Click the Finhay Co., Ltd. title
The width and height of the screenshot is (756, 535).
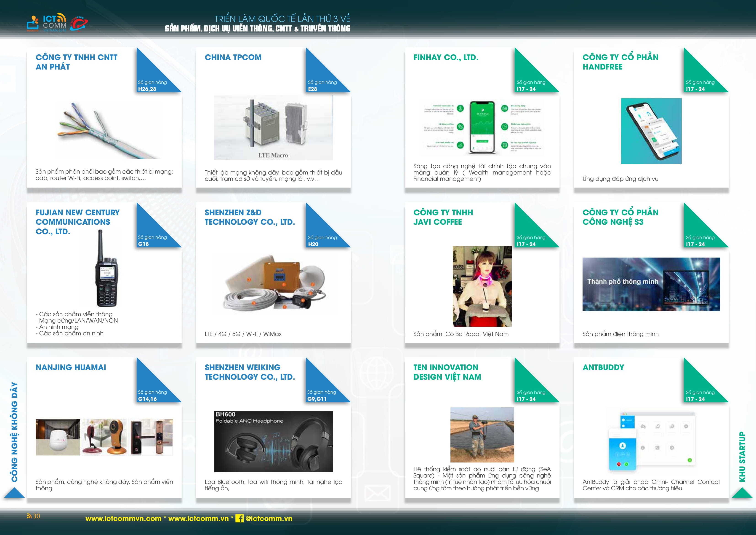[x=446, y=57]
